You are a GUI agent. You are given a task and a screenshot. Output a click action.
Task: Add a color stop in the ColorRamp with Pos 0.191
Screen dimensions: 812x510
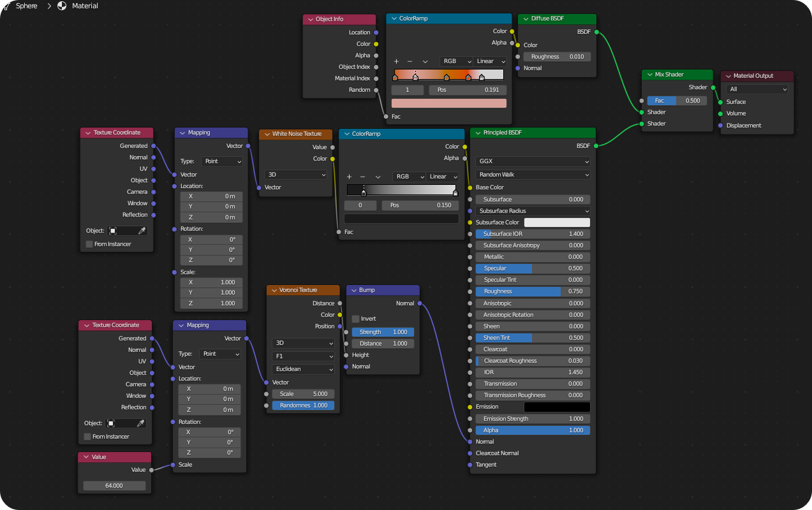396,61
